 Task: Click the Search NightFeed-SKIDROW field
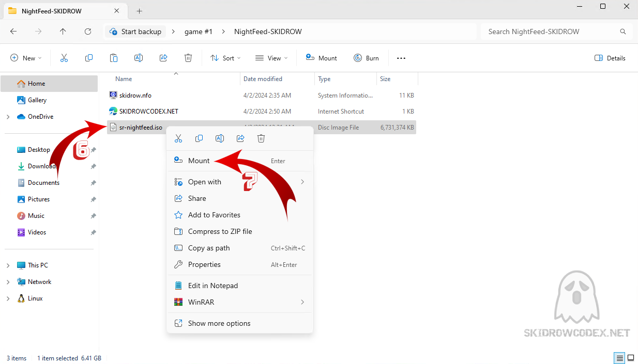556,31
